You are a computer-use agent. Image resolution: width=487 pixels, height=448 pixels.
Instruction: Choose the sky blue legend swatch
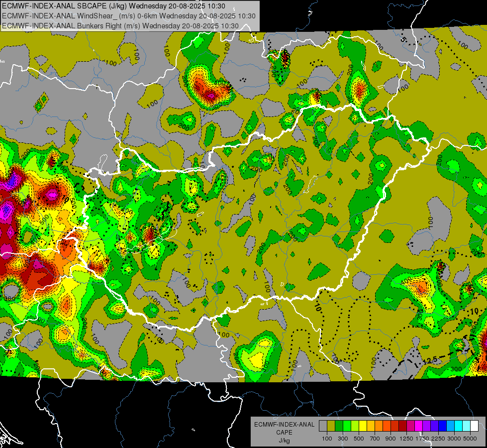(451, 426)
